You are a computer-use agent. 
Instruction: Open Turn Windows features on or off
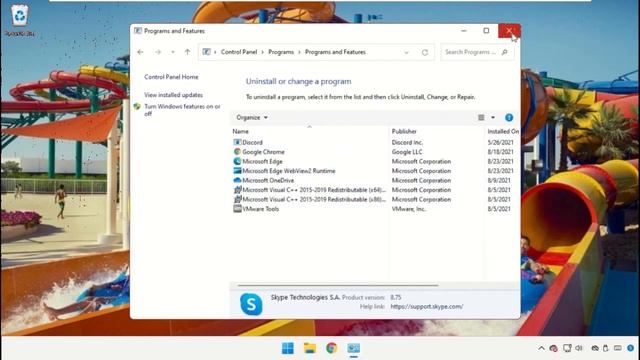182,110
